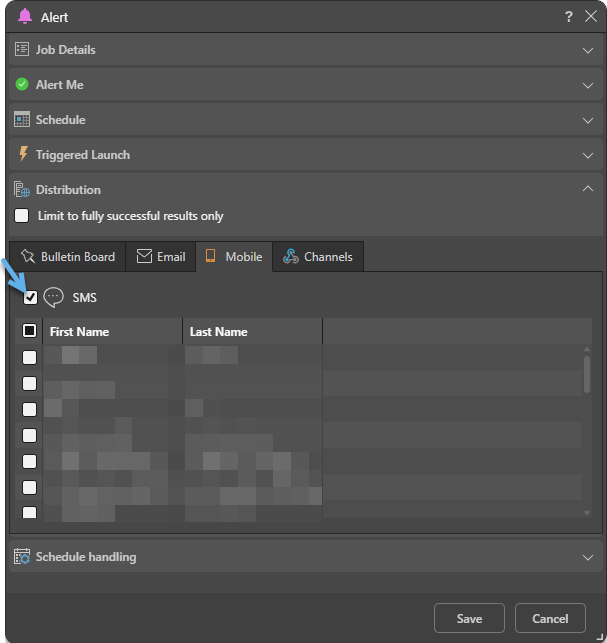Click the pink Alert bell icon
Screen dimensions: 607x643
[x=25, y=17]
